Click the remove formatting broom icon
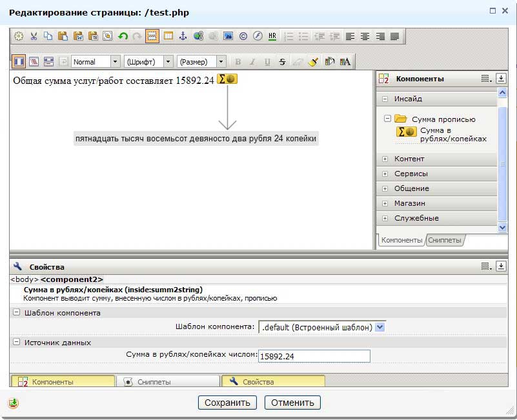The image size is (517, 420). pyautogui.click(x=313, y=62)
